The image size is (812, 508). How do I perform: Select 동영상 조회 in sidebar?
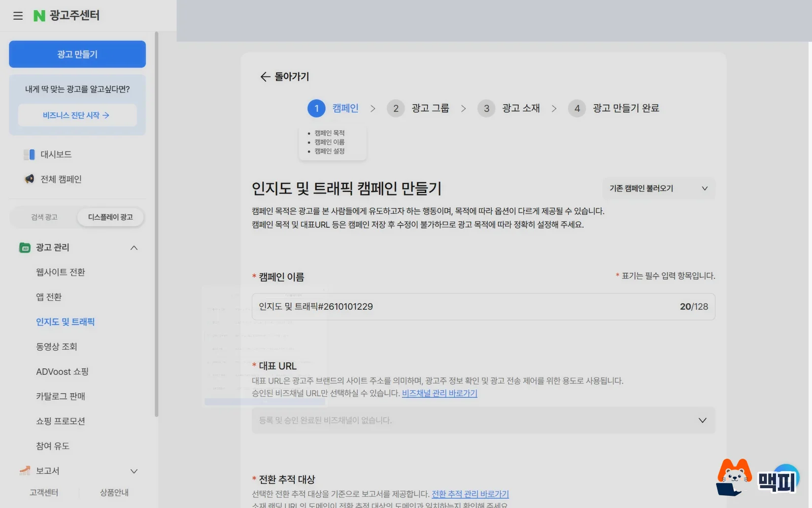coord(56,347)
